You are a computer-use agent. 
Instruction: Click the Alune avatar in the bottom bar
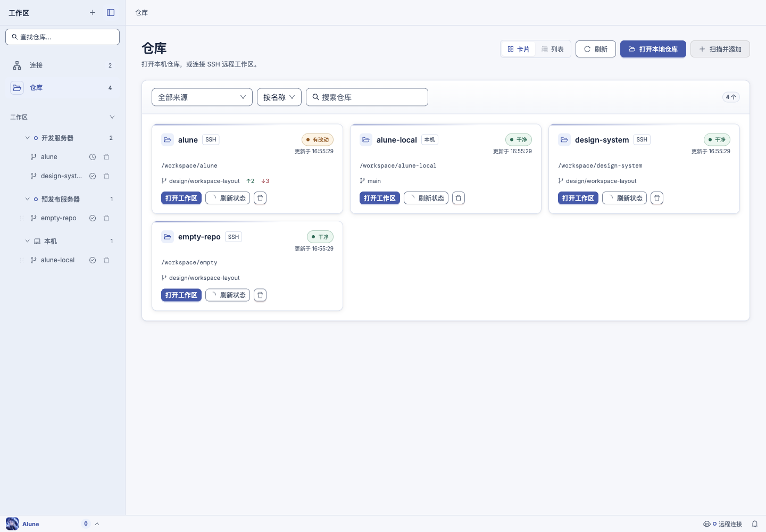12,524
